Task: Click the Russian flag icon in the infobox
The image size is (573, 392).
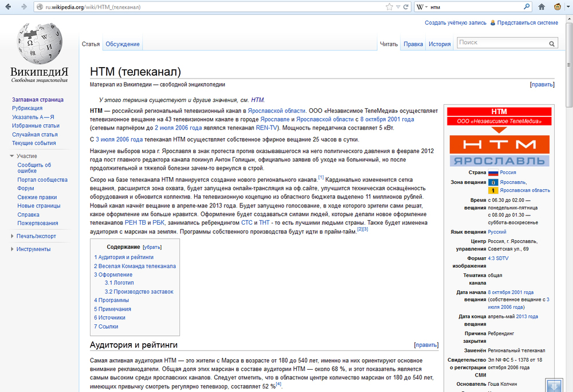Action: click(x=493, y=173)
